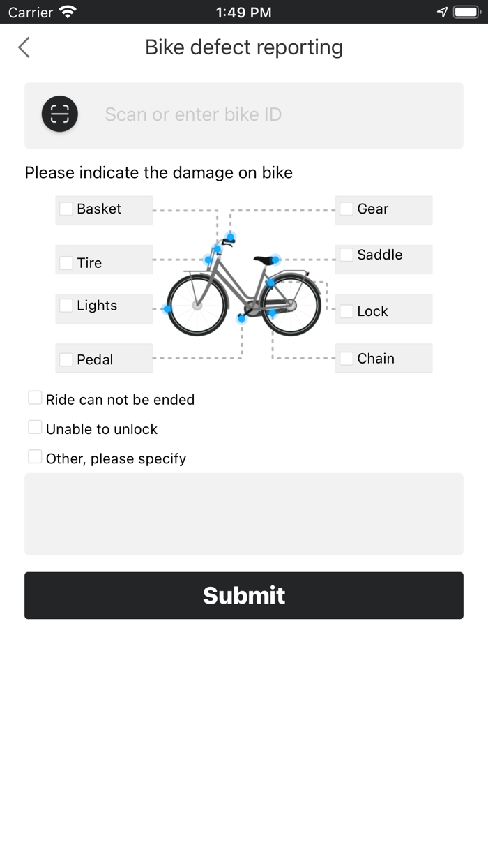Check the Basket damage checkbox
This screenshot has width=488, height=868.
[66, 209]
